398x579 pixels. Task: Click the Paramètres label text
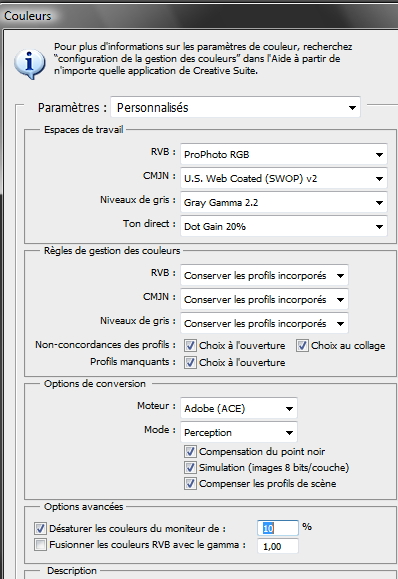point(72,107)
